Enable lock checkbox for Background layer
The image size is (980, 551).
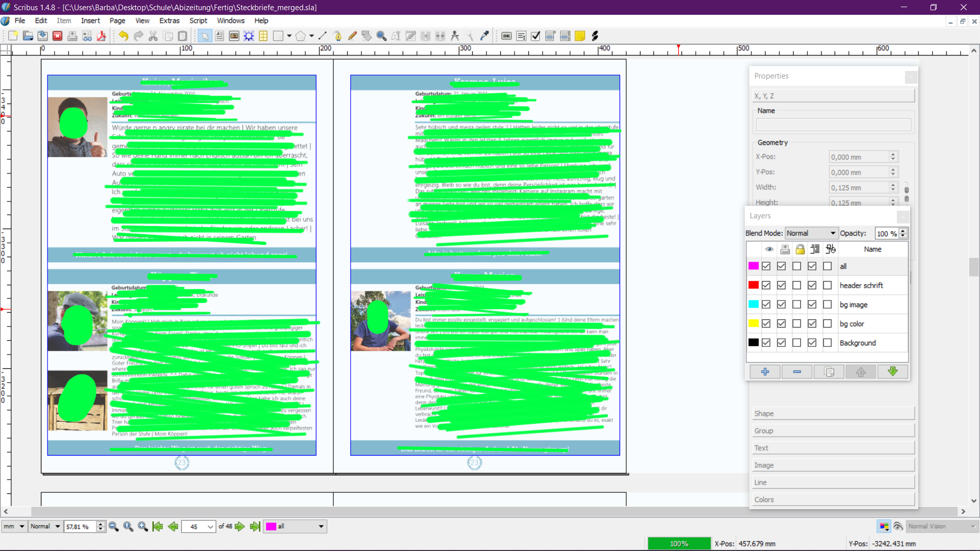click(797, 343)
